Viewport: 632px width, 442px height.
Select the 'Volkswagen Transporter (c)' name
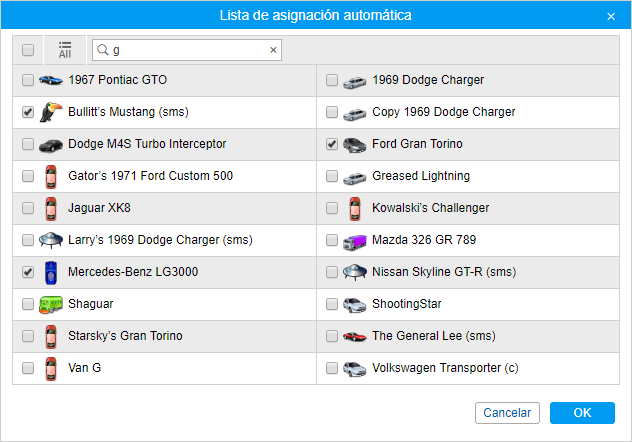click(x=445, y=368)
